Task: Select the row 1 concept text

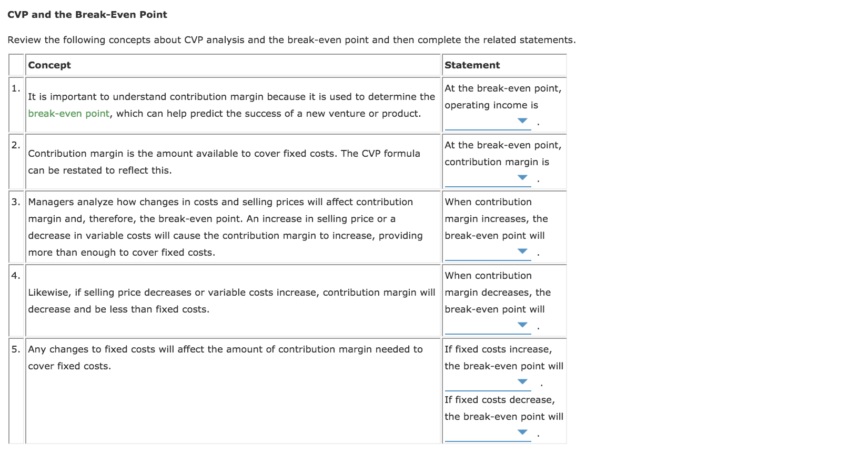Action: coord(231,105)
